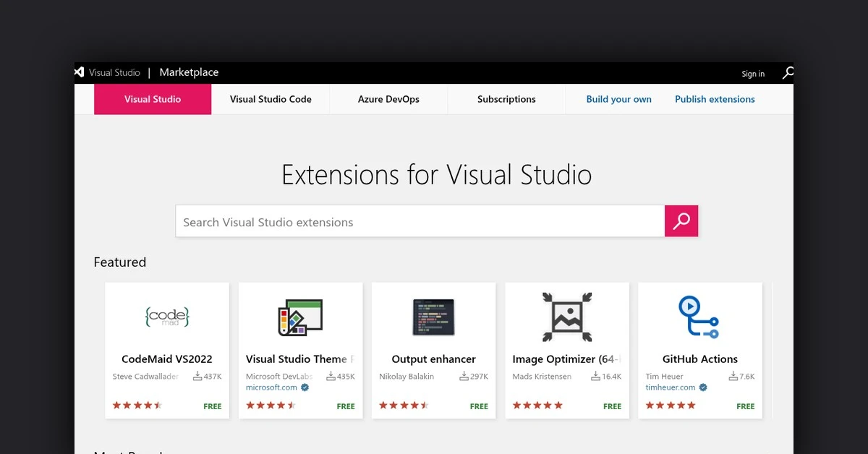Select the Image Optimizer extension icon
Viewport: 868px width, 454px height.
point(566,317)
